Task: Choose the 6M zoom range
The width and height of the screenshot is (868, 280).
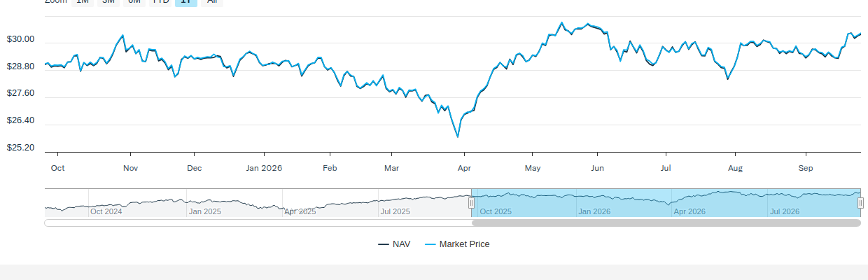Action: [x=134, y=2]
